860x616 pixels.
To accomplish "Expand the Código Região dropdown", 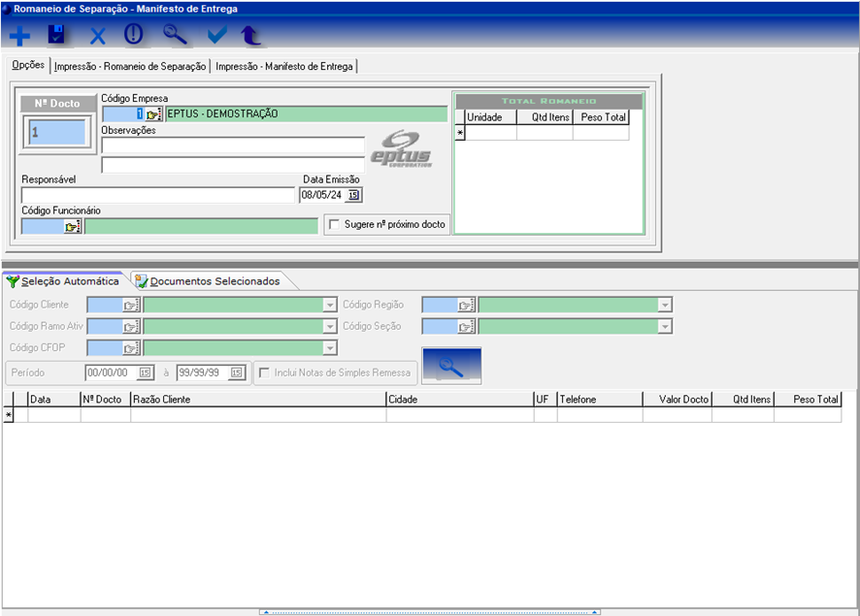I will [665, 305].
